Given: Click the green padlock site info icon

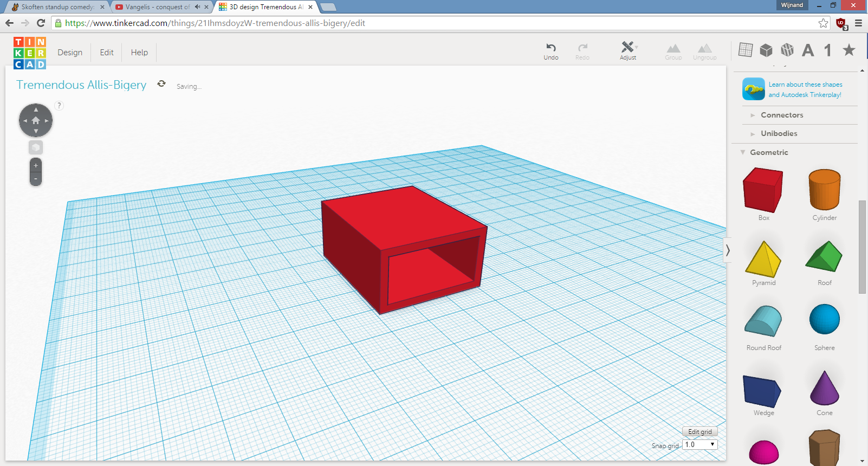Looking at the screenshot, I should click(x=59, y=23).
